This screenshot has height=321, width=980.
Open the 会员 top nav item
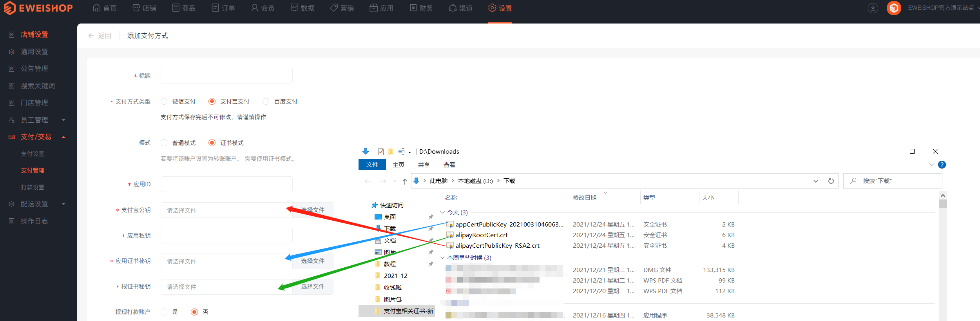coord(263,8)
